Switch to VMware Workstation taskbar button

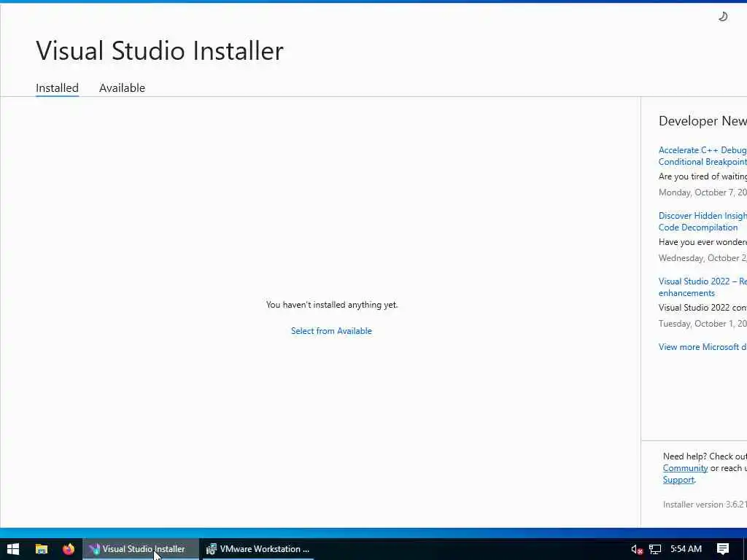[258, 549]
